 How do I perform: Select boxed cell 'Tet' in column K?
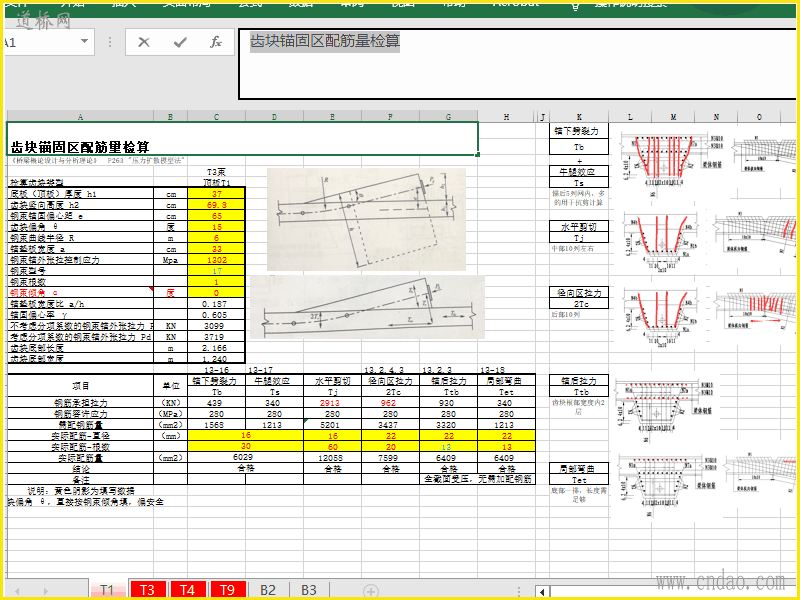point(579,480)
